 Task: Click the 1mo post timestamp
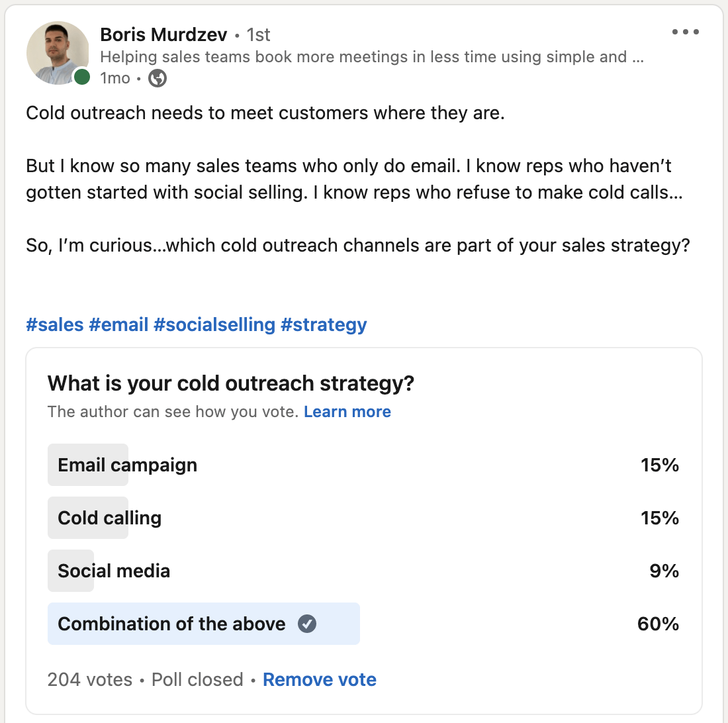click(x=115, y=78)
